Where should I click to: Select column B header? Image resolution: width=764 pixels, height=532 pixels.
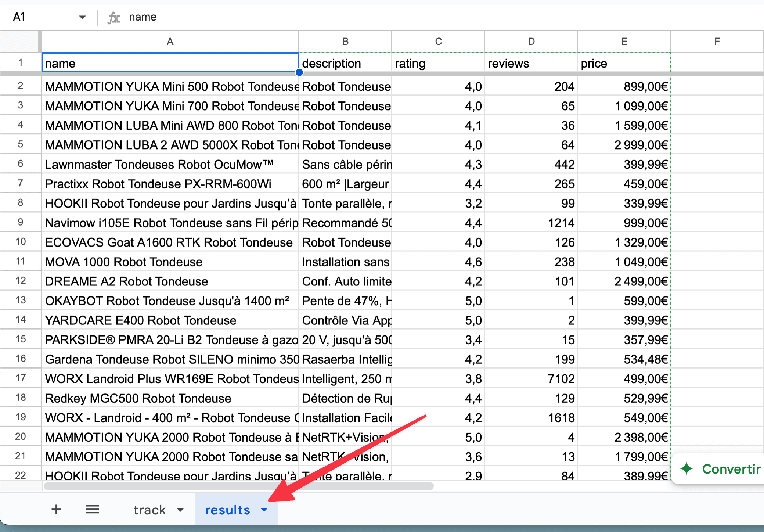pyautogui.click(x=345, y=42)
